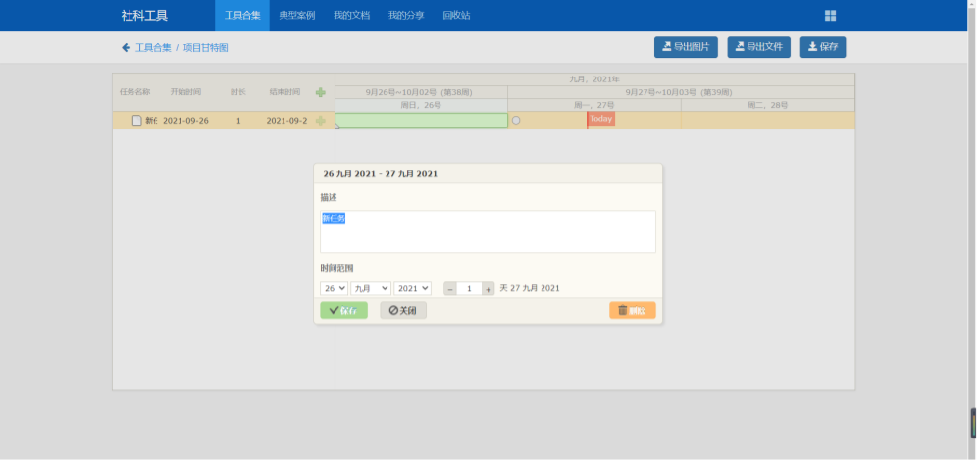Click the 工具合集 breadcrumb link
The image size is (980, 464).
click(154, 47)
